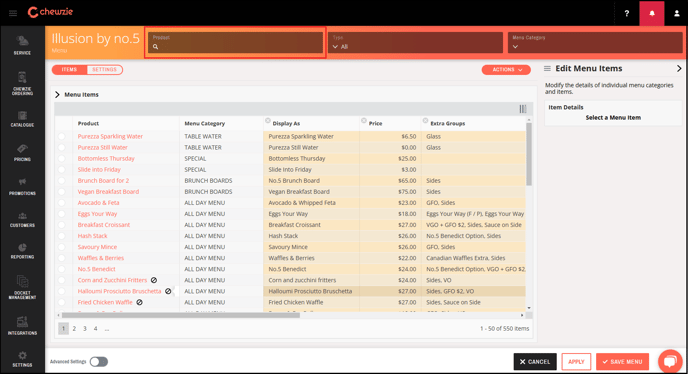Switch to the Settings tab

pyautogui.click(x=104, y=70)
